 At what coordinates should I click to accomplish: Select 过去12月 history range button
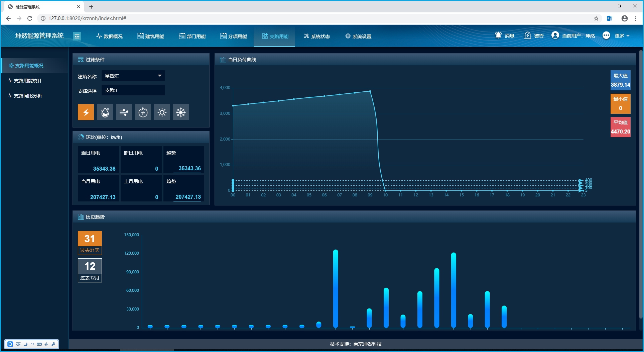90,270
